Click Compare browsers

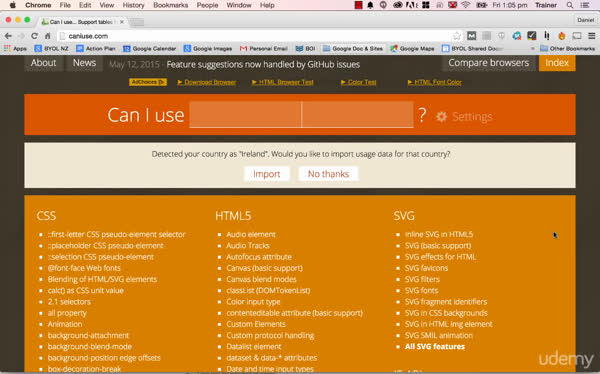tap(489, 63)
